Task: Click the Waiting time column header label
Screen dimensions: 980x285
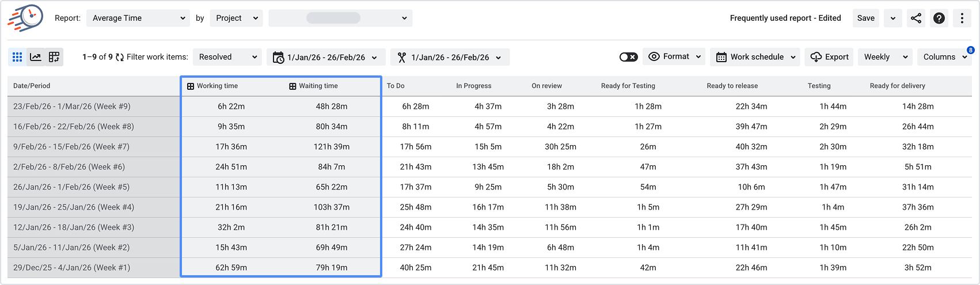Action: tap(318, 86)
